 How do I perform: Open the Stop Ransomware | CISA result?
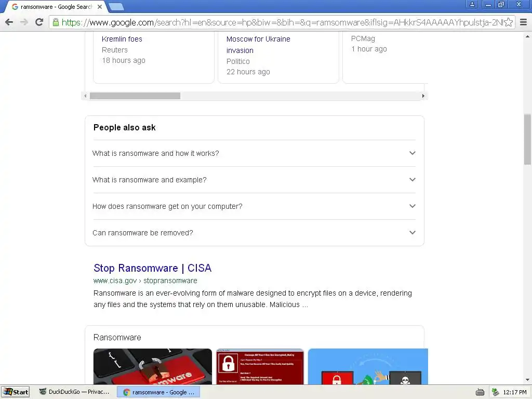[x=152, y=268]
